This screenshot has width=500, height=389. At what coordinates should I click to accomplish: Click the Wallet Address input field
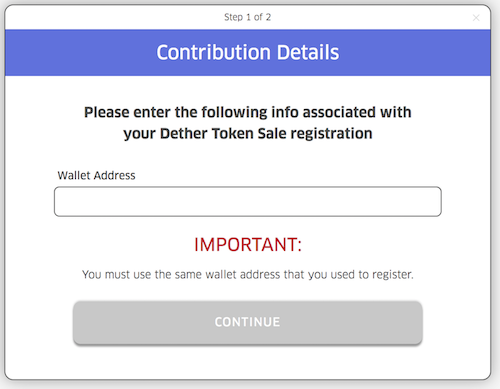[x=248, y=201]
